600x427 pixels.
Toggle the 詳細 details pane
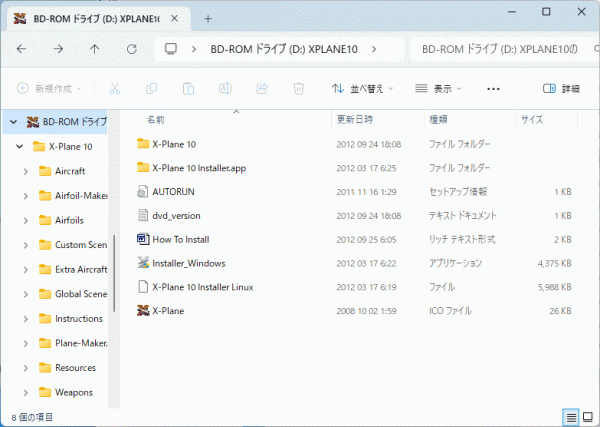[561, 89]
